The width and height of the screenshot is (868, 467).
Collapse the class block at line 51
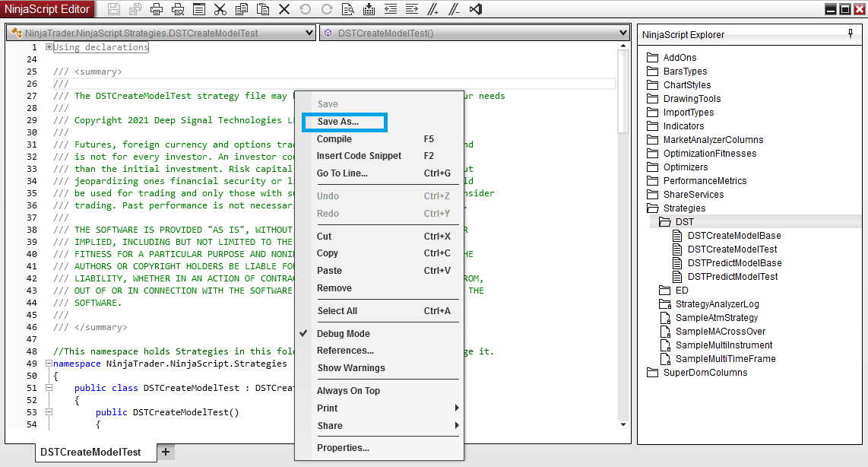[49, 388]
